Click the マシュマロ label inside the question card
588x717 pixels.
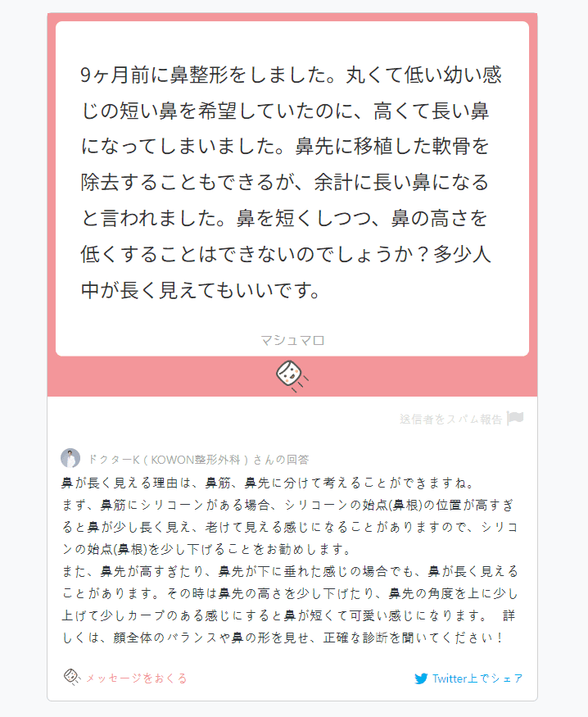pyautogui.click(x=292, y=341)
